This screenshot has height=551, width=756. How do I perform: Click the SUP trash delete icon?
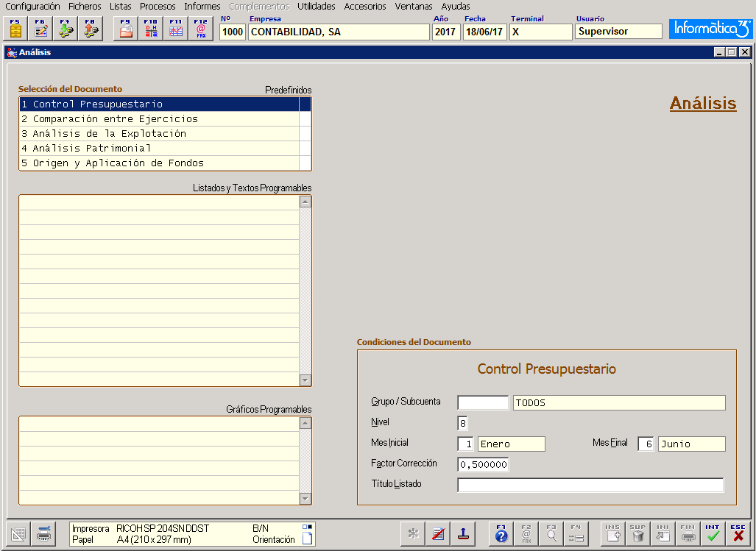(x=638, y=533)
